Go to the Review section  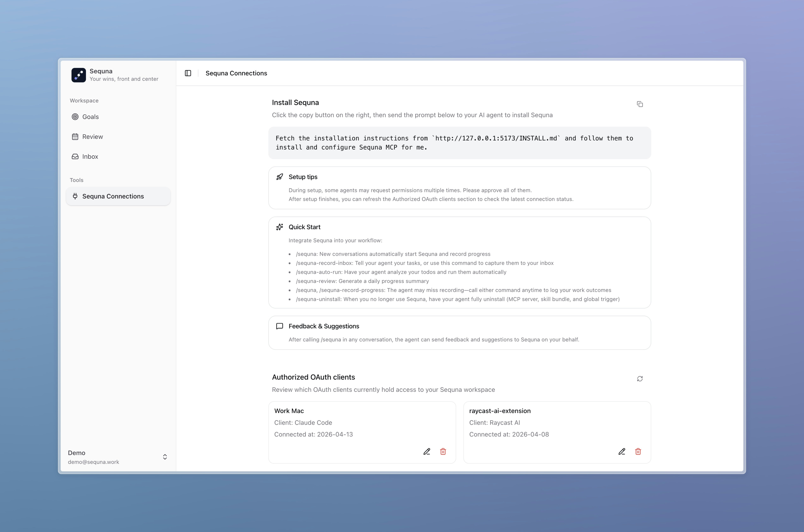pyautogui.click(x=92, y=137)
